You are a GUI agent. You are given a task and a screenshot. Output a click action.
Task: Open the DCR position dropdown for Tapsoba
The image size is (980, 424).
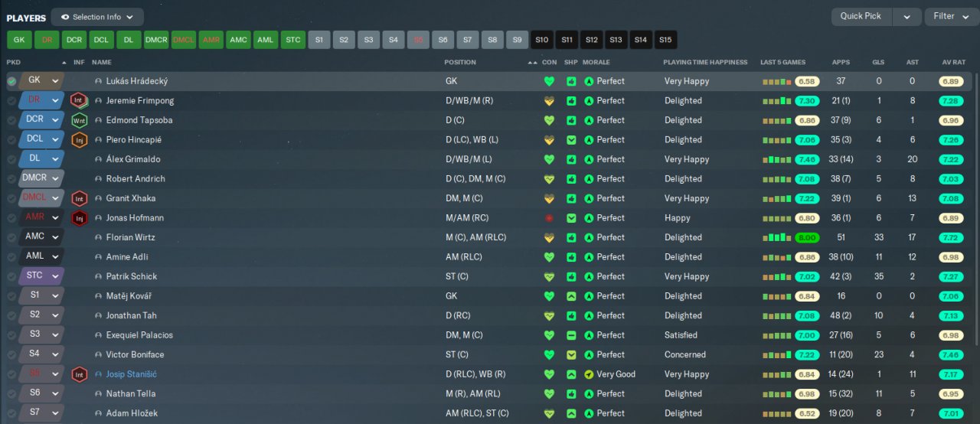point(55,120)
